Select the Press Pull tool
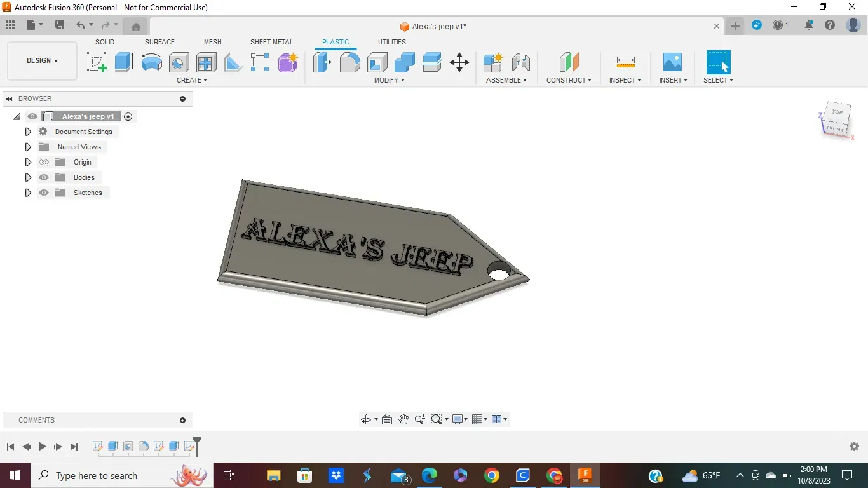 click(x=322, y=62)
